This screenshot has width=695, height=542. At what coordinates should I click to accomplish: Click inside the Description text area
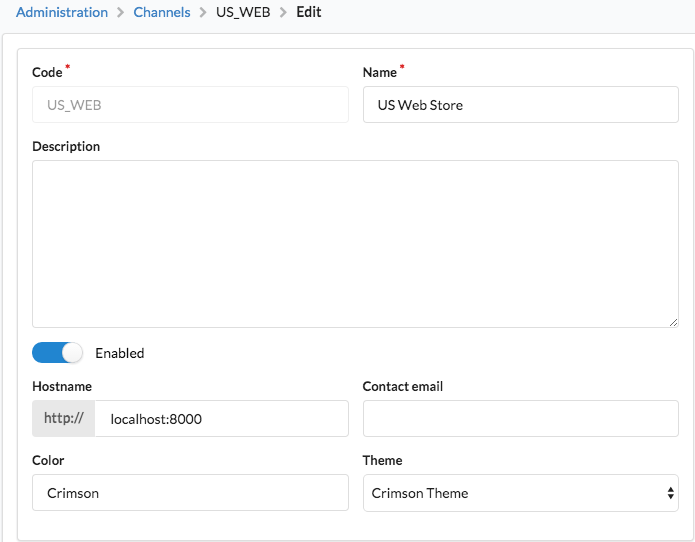[355, 244]
